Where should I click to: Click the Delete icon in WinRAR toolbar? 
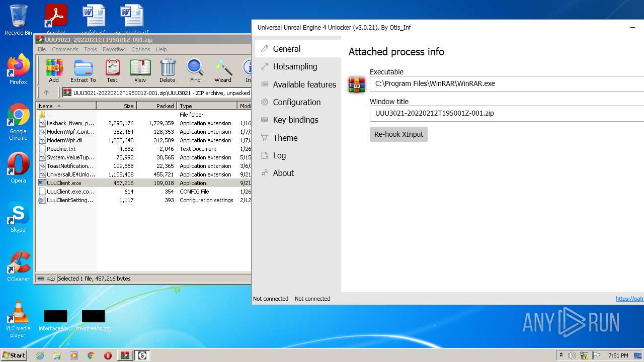click(x=168, y=70)
